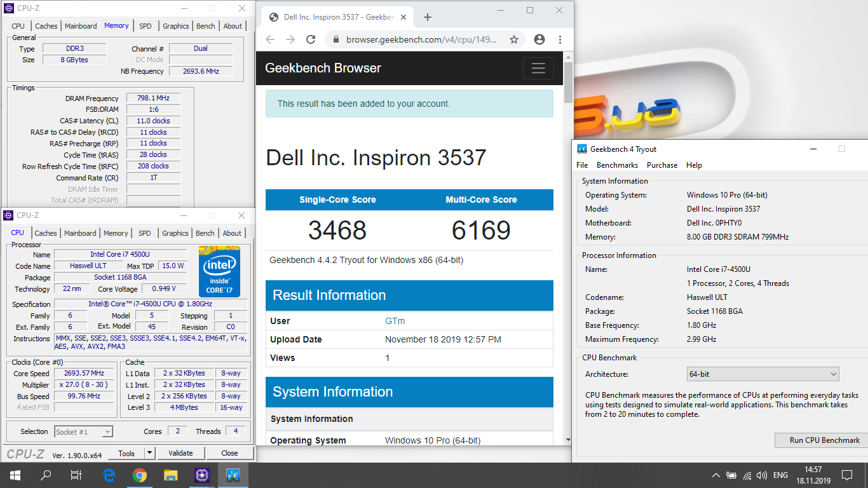The image size is (868, 488).
Task: Close the Dell Inc. Inspiron 3537 tab
Action: coord(405,17)
